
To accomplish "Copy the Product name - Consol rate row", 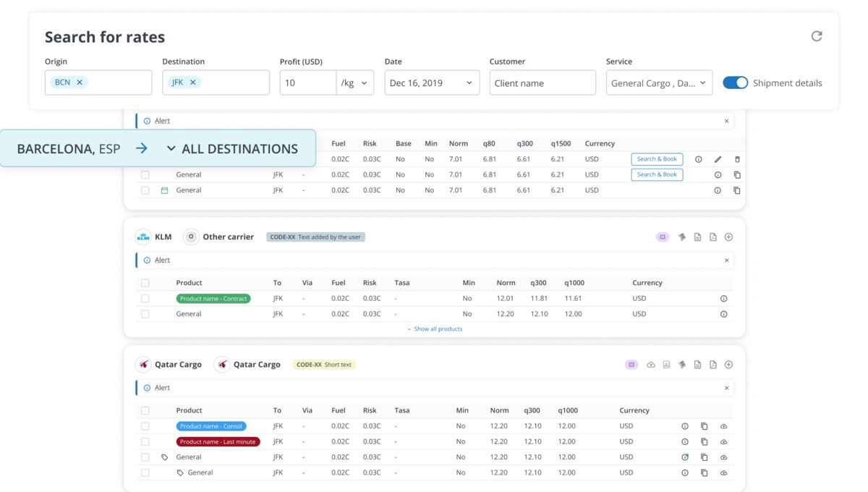I will [704, 426].
